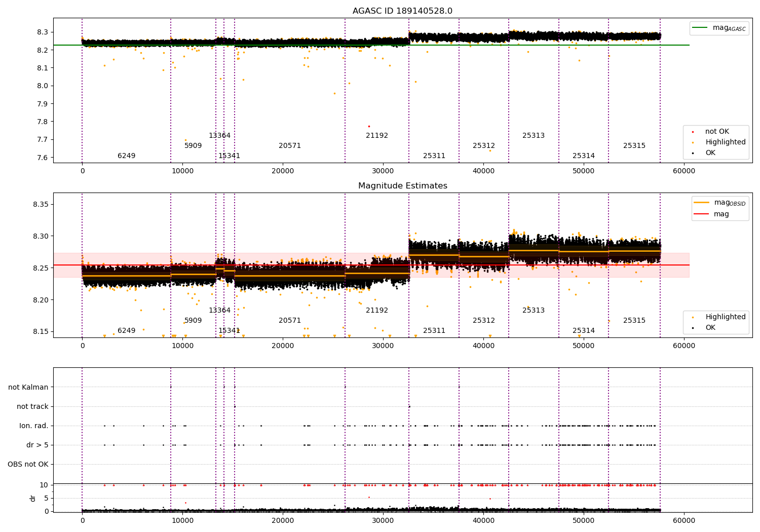The width and height of the screenshot is (760, 532).
Task: Click the mag AGASC legend entry in top plot
Action: tap(719, 28)
